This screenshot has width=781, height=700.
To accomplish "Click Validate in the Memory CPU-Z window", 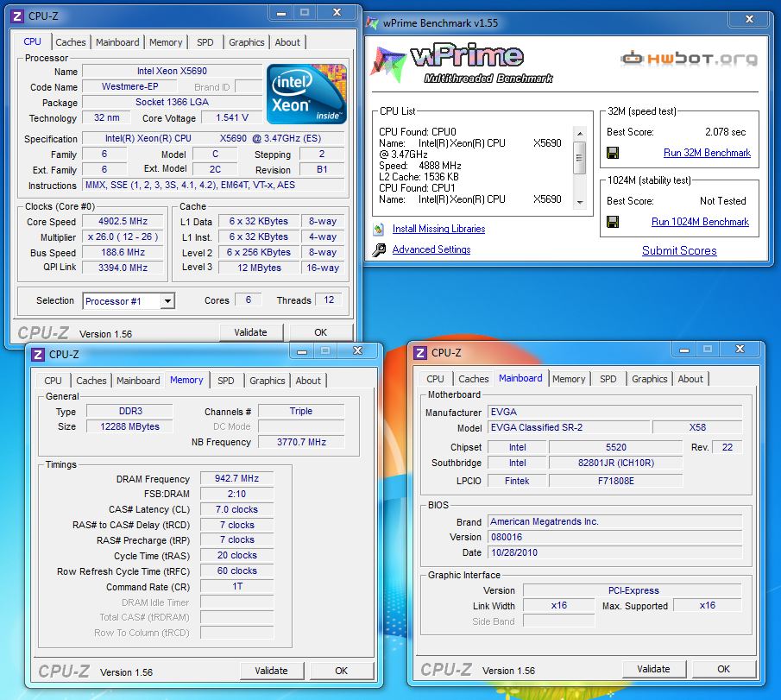I will tap(272, 671).
